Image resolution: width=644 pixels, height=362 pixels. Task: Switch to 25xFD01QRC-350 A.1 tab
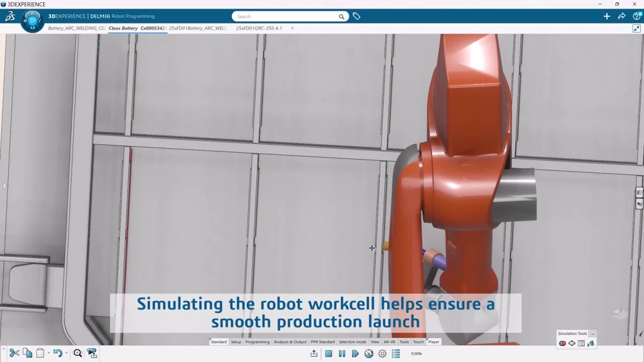pos(259,28)
